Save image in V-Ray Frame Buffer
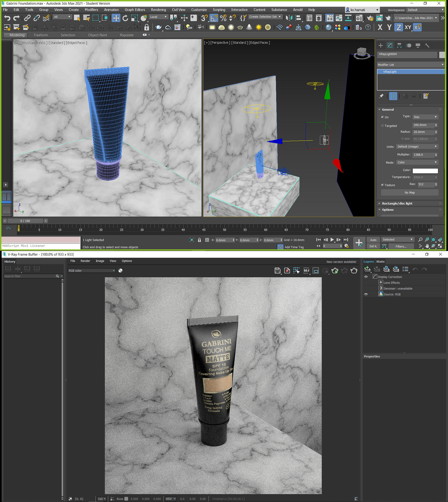 [277, 271]
